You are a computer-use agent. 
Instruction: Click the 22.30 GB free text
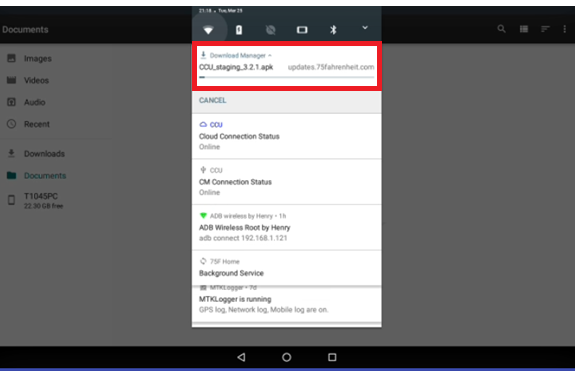click(43, 206)
